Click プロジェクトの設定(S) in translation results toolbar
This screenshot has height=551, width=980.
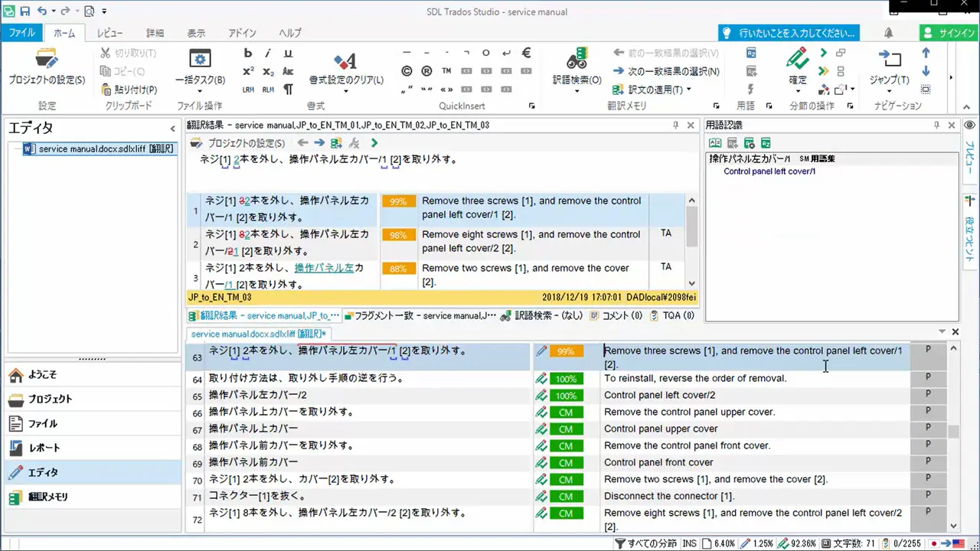(237, 143)
